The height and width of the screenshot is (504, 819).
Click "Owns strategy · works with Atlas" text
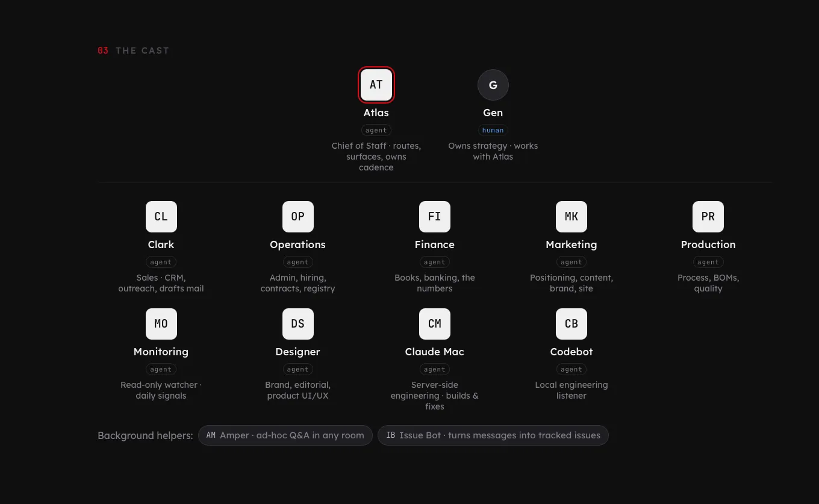pos(493,151)
